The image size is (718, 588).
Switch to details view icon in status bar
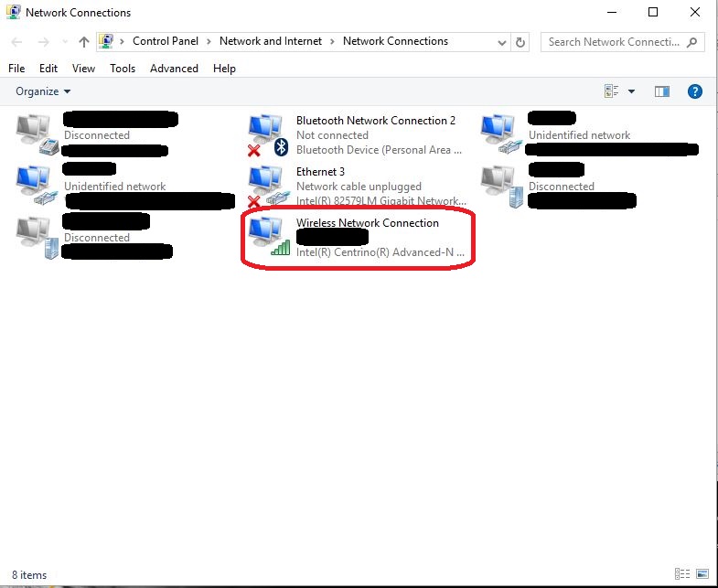point(681,573)
